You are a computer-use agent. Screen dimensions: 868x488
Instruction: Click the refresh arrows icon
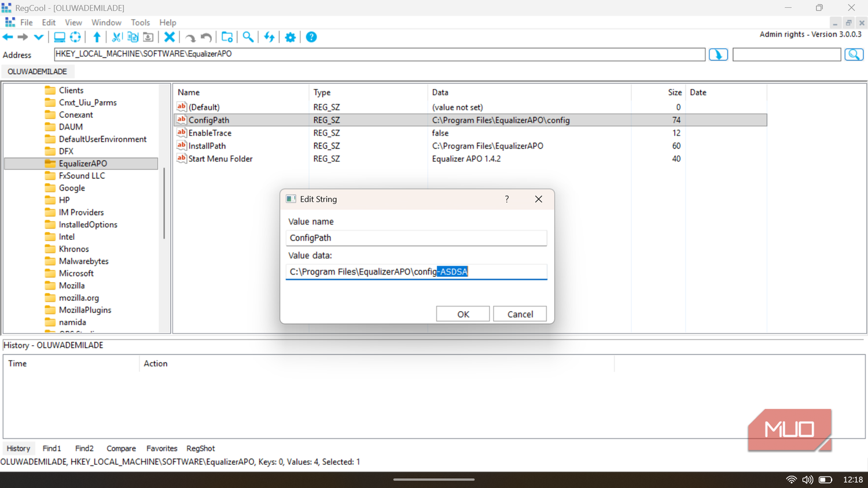coord(269,37)
